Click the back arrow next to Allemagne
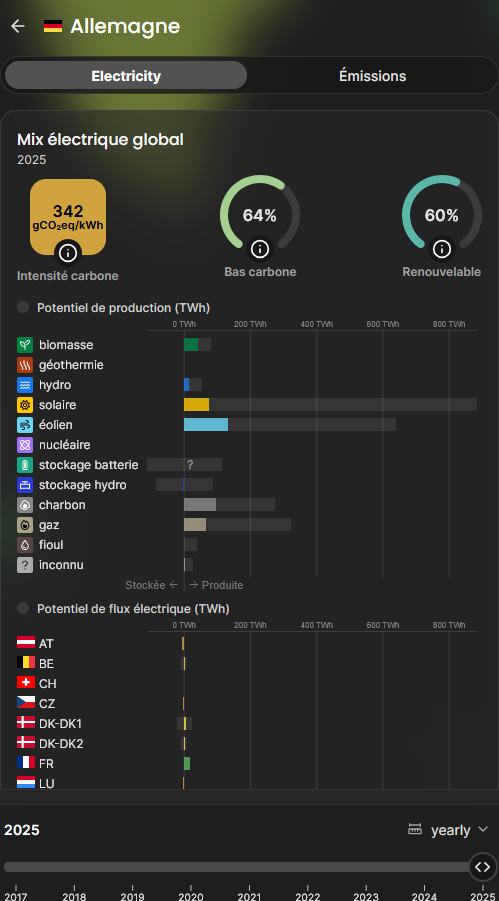Image resolution: width=499 pixels, height=901 pixels. pos(18,26)
